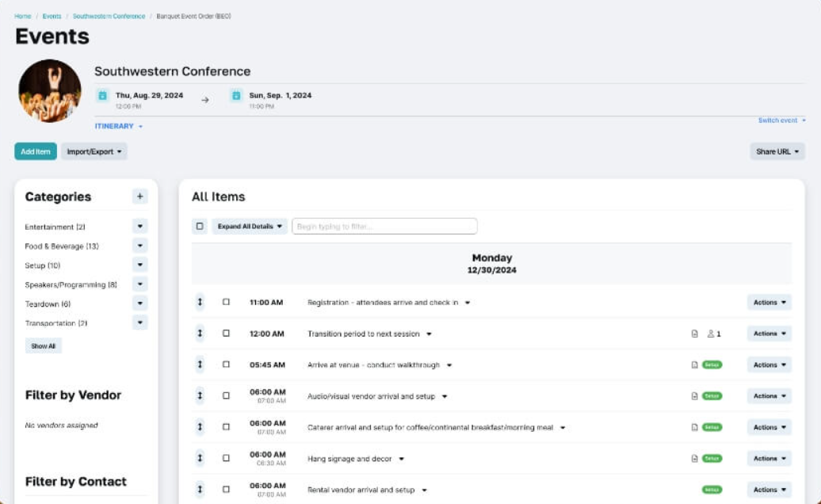The width and height of the screenshot is (821, 504).
Task: Open Food & Beverage category dropdown arrow
Action: (139, 246)
